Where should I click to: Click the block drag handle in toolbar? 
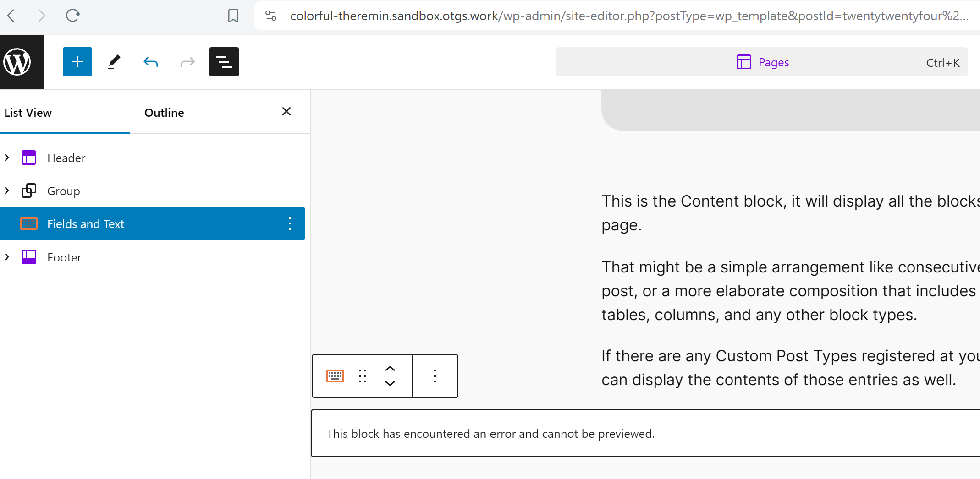363,376
